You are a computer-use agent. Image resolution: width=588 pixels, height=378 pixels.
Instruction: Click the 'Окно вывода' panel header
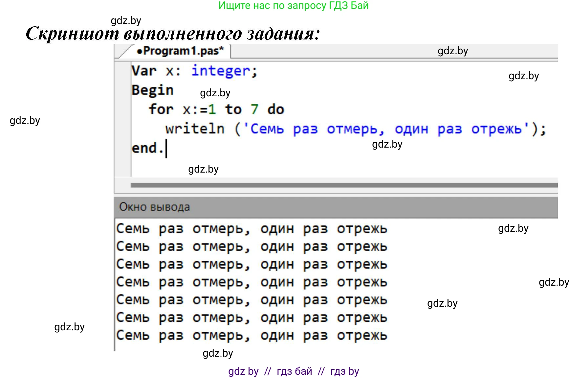pos(155,207)
